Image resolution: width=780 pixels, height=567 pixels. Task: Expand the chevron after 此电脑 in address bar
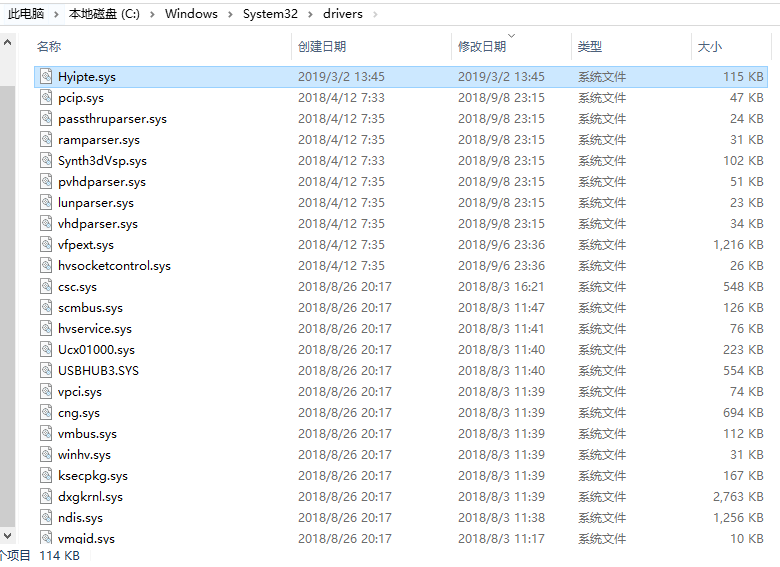(56, 14)
